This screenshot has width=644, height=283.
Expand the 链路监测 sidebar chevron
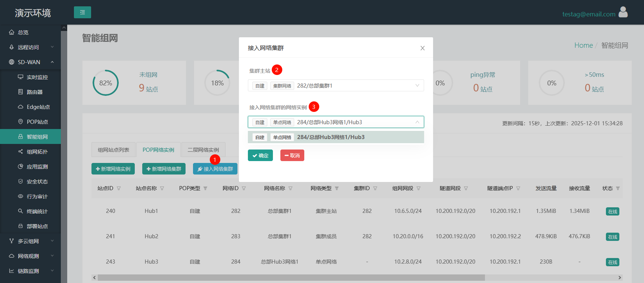point(52,271)
